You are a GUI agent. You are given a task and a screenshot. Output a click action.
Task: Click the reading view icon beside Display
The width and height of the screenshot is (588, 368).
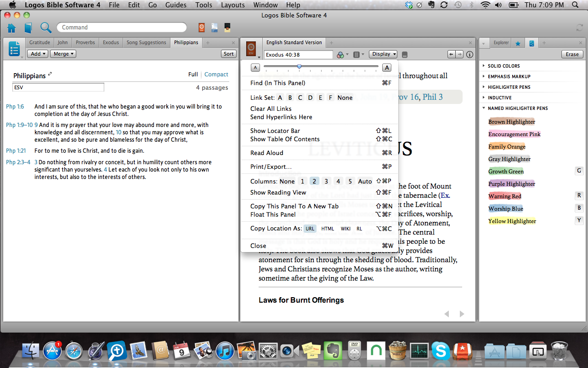(x=405, y=54)
